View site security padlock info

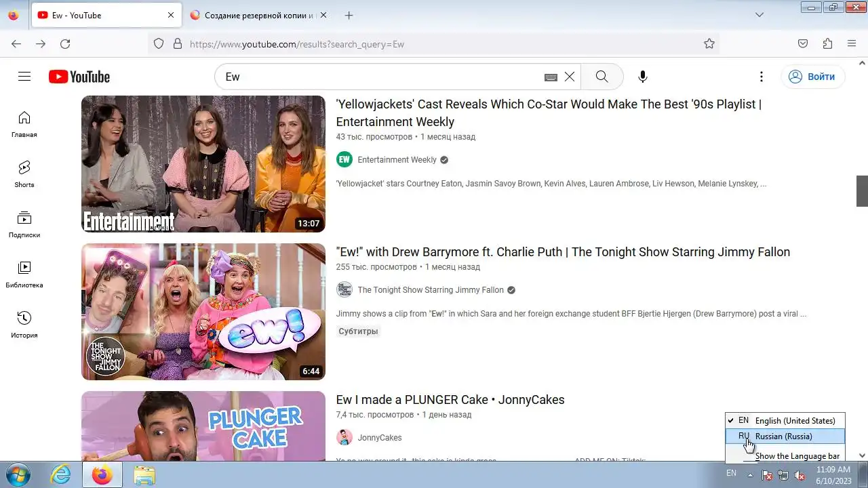coord(178,44)
